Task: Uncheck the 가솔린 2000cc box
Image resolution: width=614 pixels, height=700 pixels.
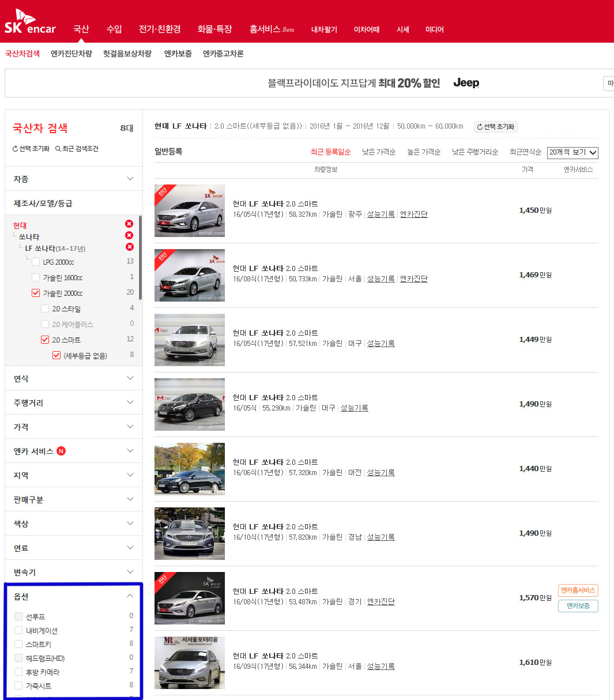Action: 36,293
